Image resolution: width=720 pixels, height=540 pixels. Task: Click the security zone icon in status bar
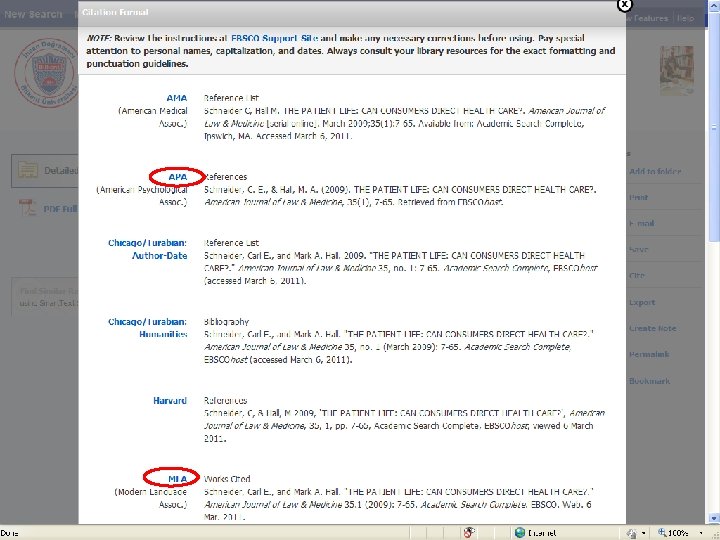(632, 533)
